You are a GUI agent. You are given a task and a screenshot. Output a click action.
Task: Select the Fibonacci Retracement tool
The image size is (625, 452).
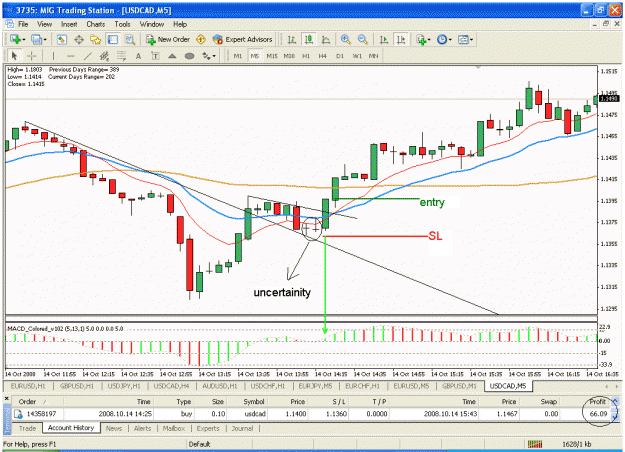(x=121, y=56)
